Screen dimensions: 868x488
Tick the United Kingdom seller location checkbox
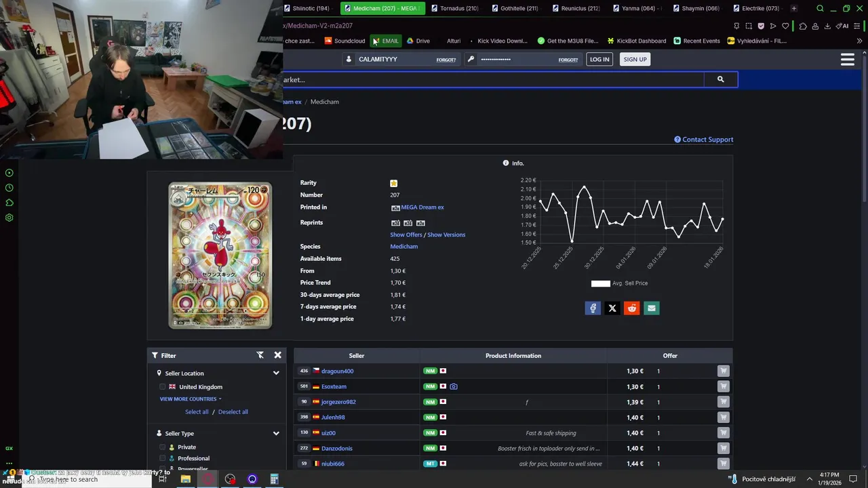[162, 387]
